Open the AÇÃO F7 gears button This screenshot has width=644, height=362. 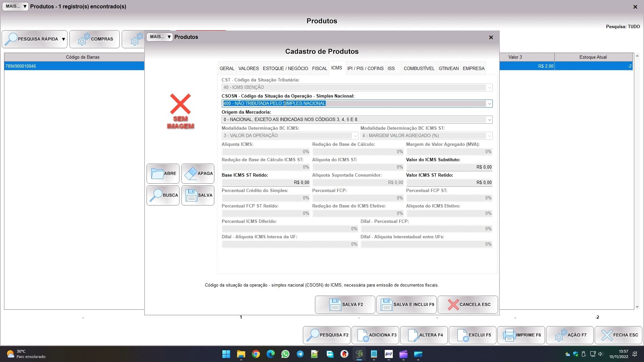click(x=570, y=335)
